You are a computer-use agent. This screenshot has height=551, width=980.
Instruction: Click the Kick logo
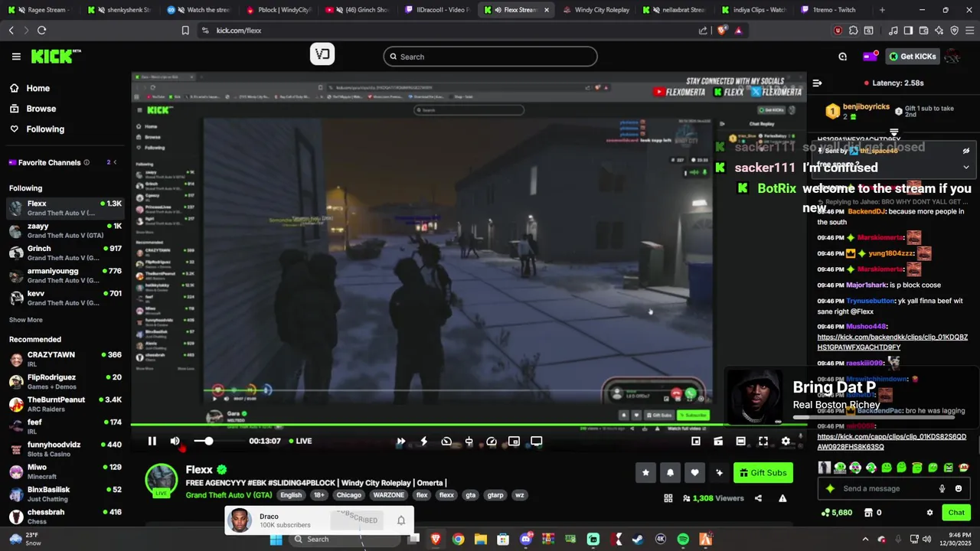(x=56, y=56)
